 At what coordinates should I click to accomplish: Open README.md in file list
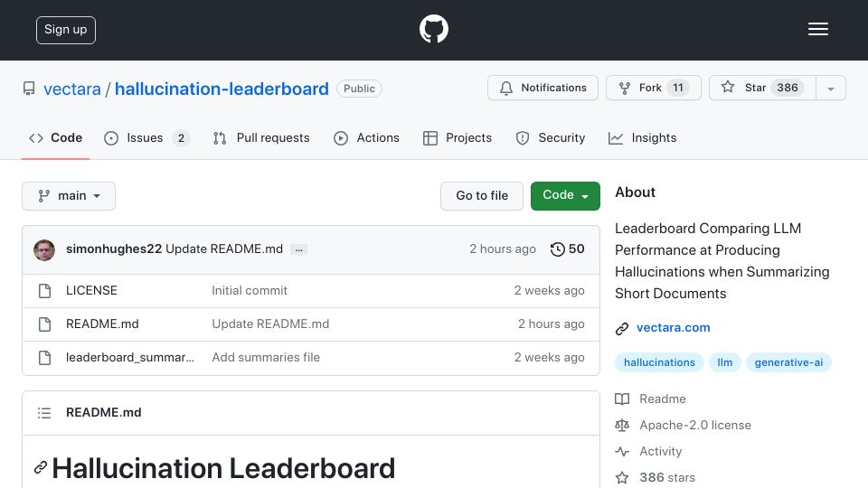coord(102,324)
